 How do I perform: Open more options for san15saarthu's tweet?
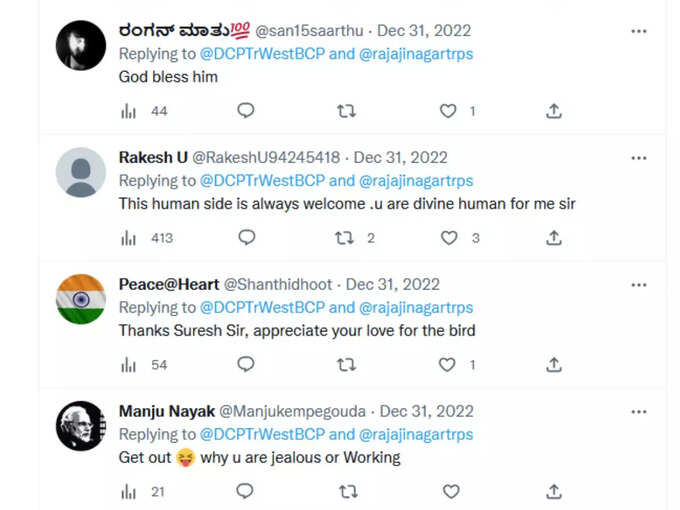(639, 31)
